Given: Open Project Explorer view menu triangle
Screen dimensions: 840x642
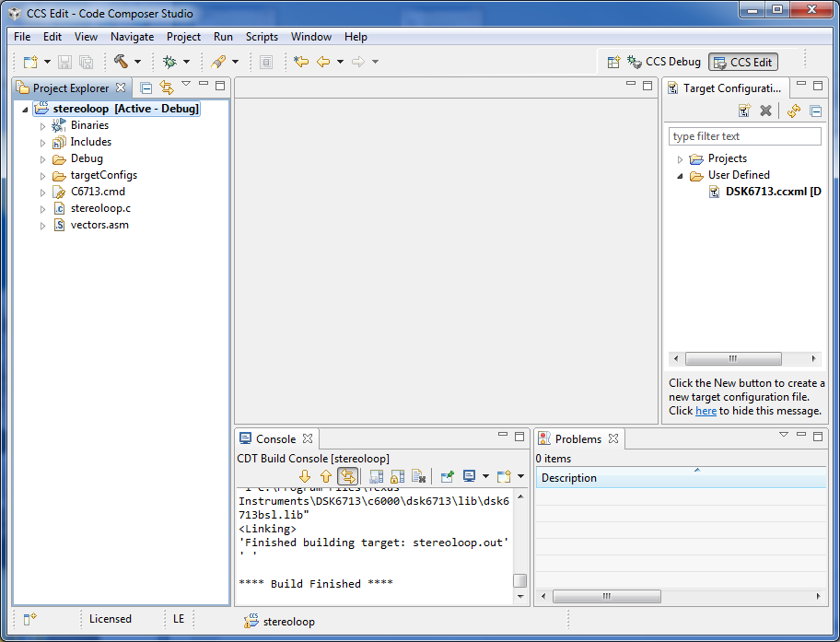Looking at the screenshot, I should [186, 84].
